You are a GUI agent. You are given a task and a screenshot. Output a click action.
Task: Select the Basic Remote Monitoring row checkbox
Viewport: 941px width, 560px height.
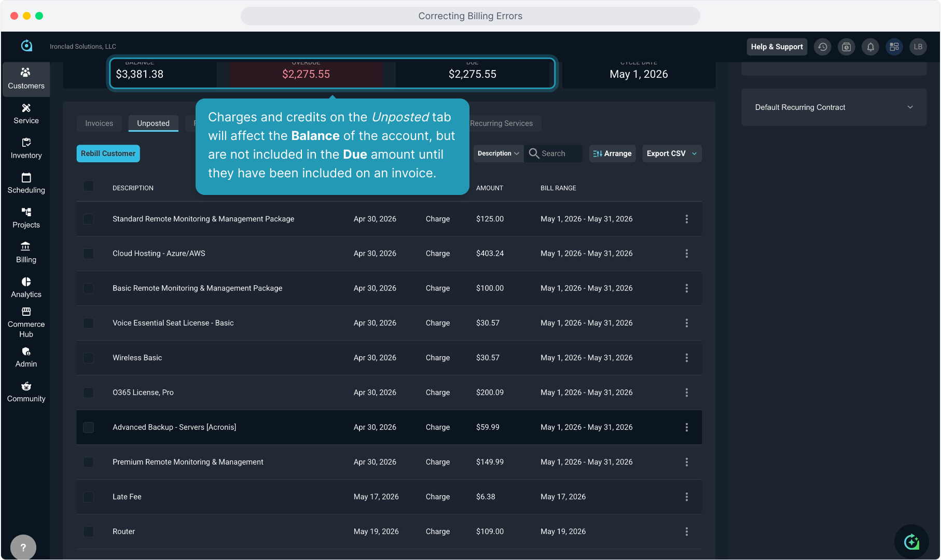click(89, 288)
